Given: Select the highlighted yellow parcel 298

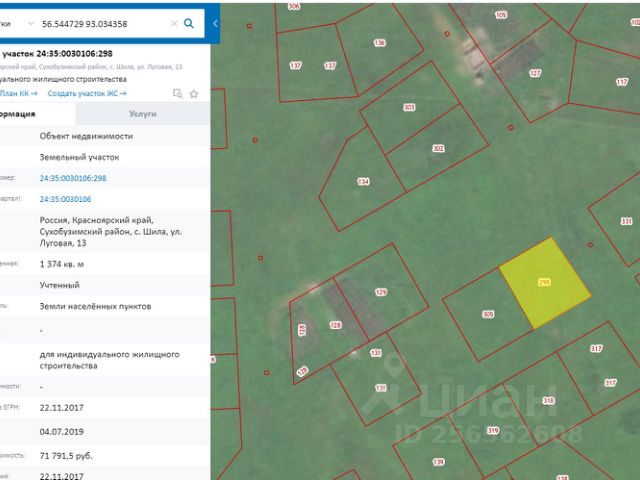Looking at the screenshot, I should pyautogui.click(x=543, y=284).
